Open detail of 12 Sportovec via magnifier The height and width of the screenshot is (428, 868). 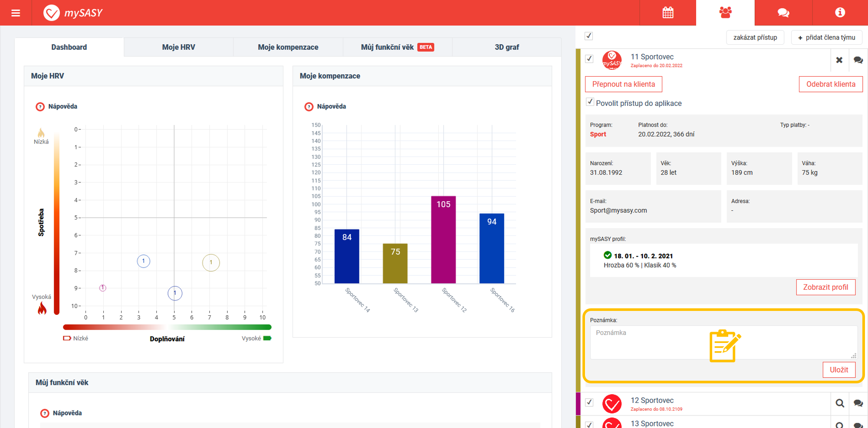tap(840, 403)
